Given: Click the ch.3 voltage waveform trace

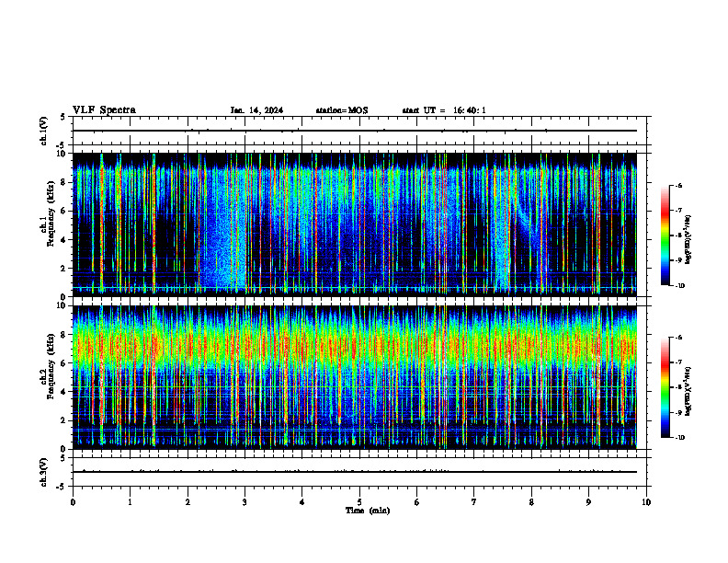Looking at the screenshot, I should coord(355,472).
